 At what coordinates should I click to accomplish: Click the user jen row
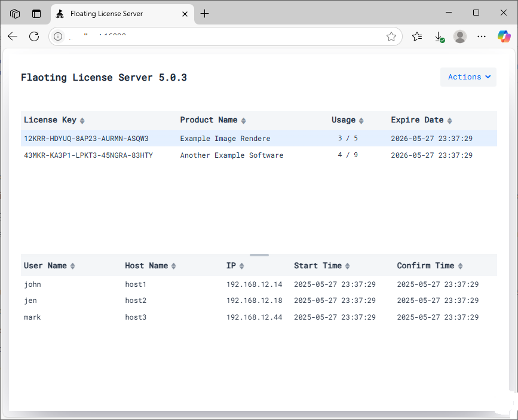point(259,301)
